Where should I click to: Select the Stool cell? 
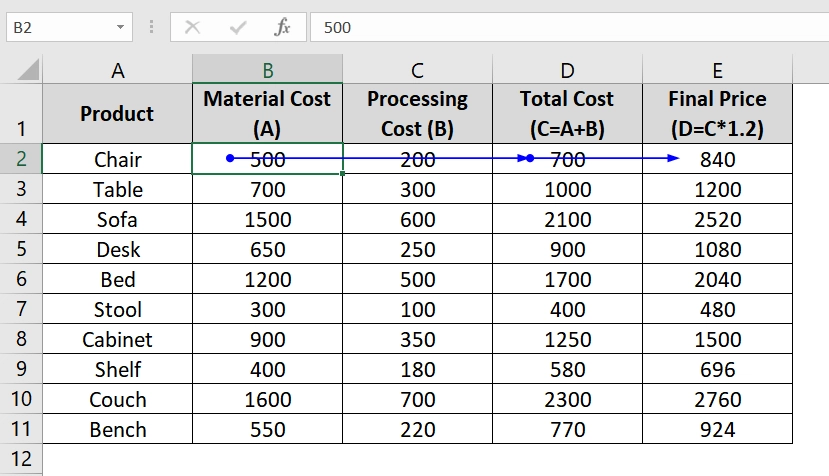[x=117, y=309]
